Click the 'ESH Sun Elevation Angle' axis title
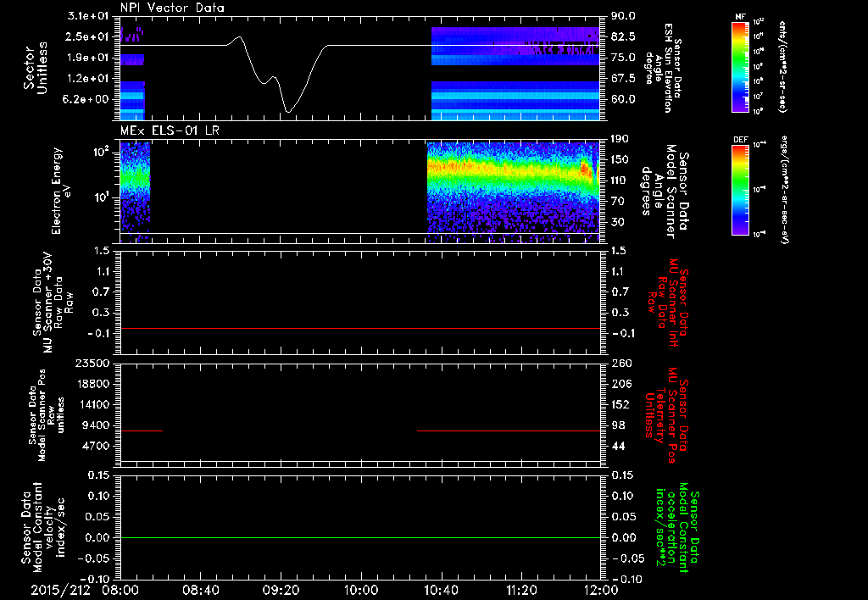 coord(663,68)
